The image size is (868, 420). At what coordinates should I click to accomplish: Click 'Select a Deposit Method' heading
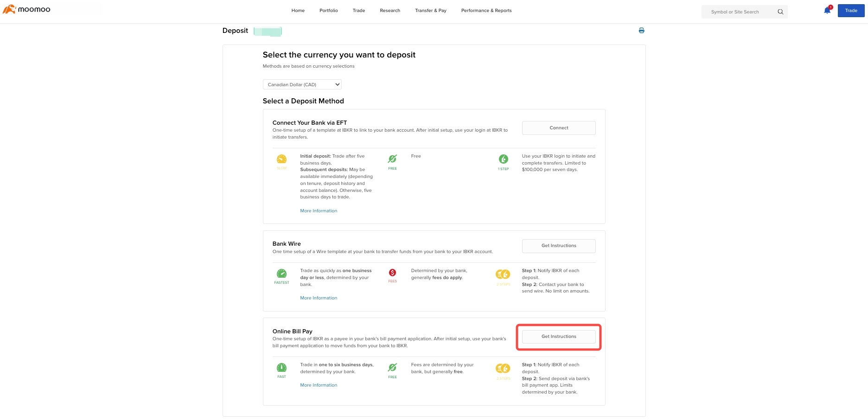tap(303, 101)
